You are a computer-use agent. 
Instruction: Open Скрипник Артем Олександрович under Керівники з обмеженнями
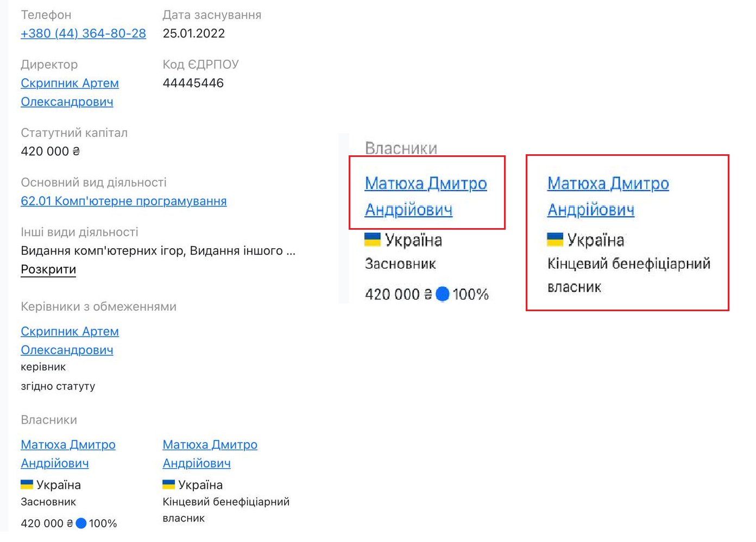(70, 341)
